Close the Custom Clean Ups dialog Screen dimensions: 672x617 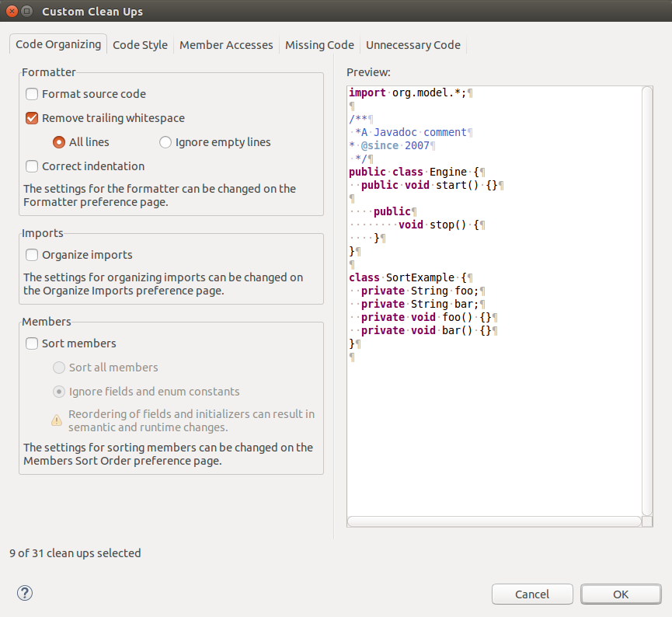[x=12, y=12]
